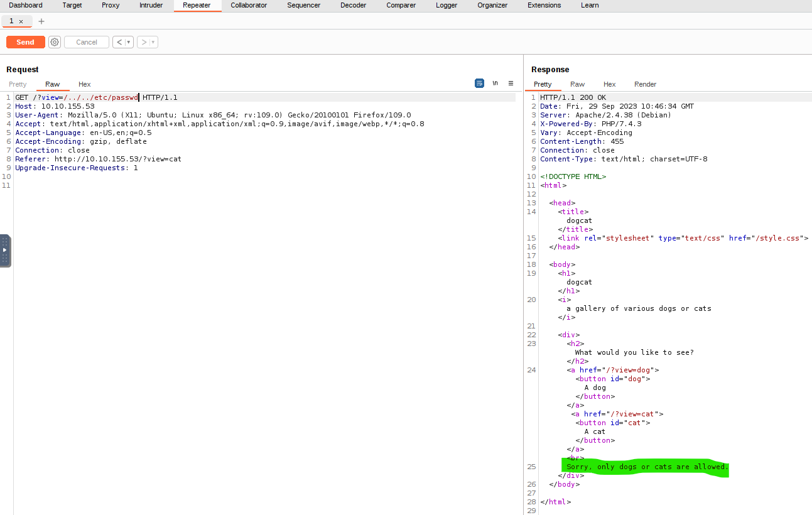Open the Proxy tab
The height and width of the screenshot is (515, 812).
[x=111, y=5]
